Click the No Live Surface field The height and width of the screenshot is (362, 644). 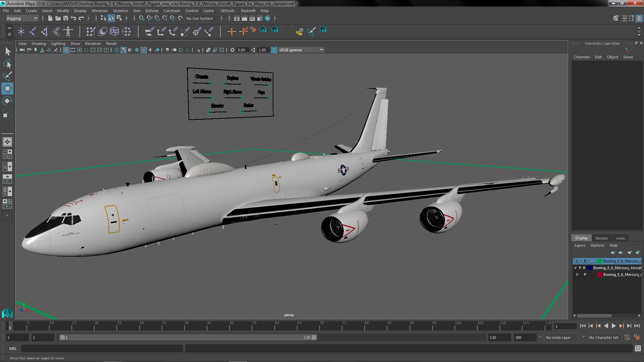click(x=201, y=18)
